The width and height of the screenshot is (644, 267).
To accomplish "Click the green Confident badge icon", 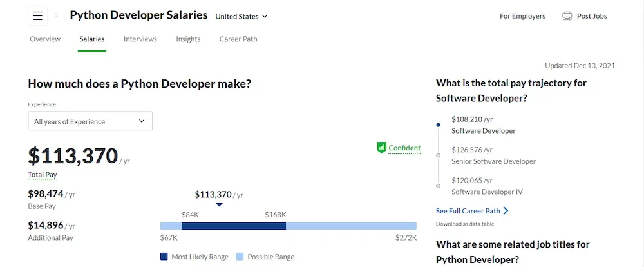I will [381, 148].
